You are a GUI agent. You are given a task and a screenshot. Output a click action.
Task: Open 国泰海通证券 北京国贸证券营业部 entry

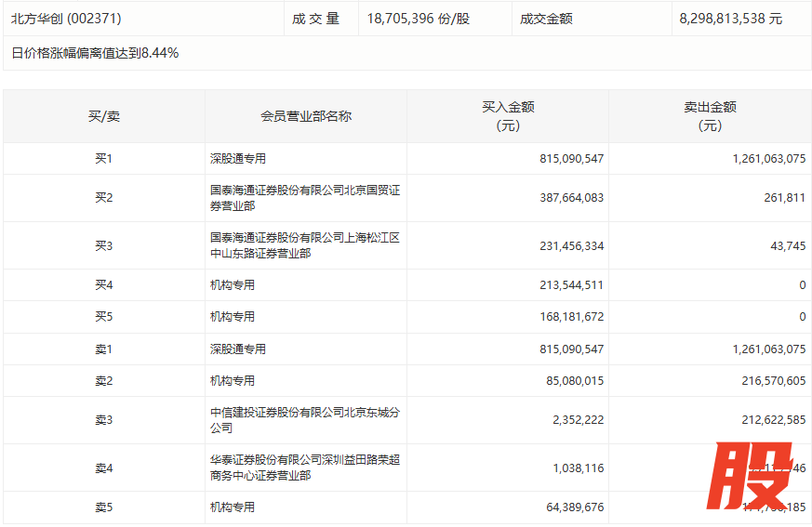tap(305, 198)
